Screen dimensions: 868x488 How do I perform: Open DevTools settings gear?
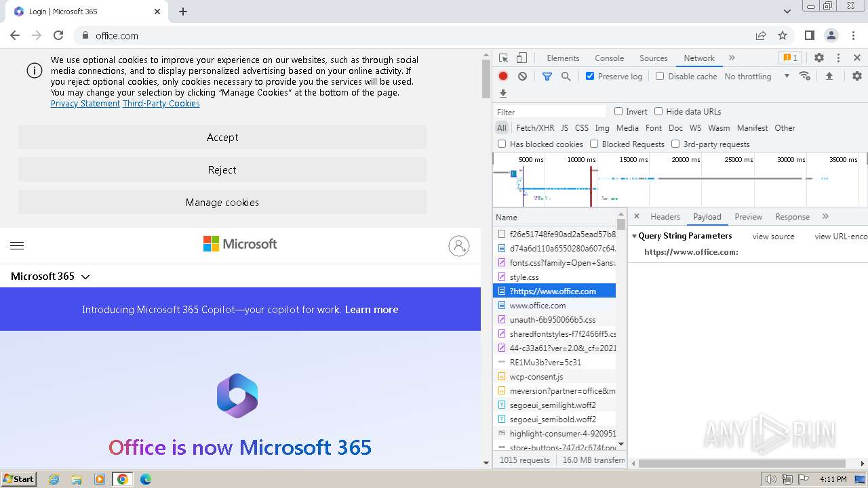click(x=819, y=58)
